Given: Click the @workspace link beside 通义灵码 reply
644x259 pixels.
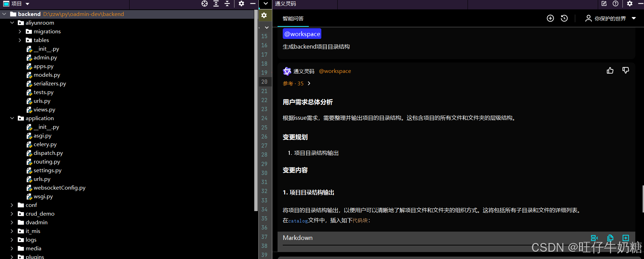Looking at the screenshot, I should pos(335,71).
